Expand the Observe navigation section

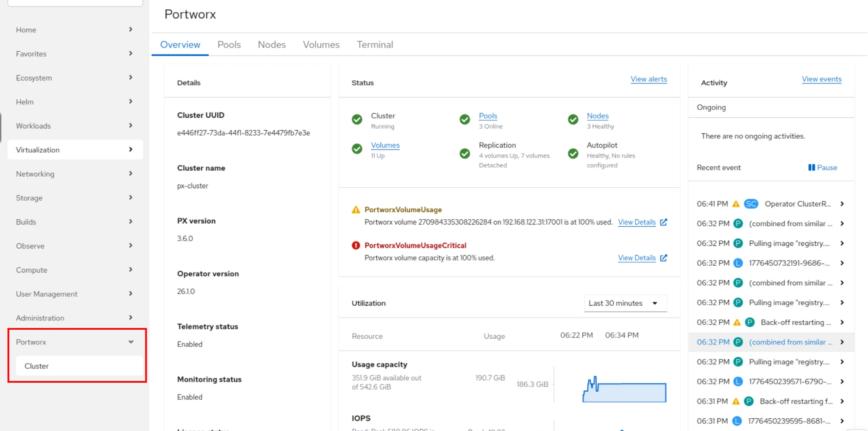point(75,246)
